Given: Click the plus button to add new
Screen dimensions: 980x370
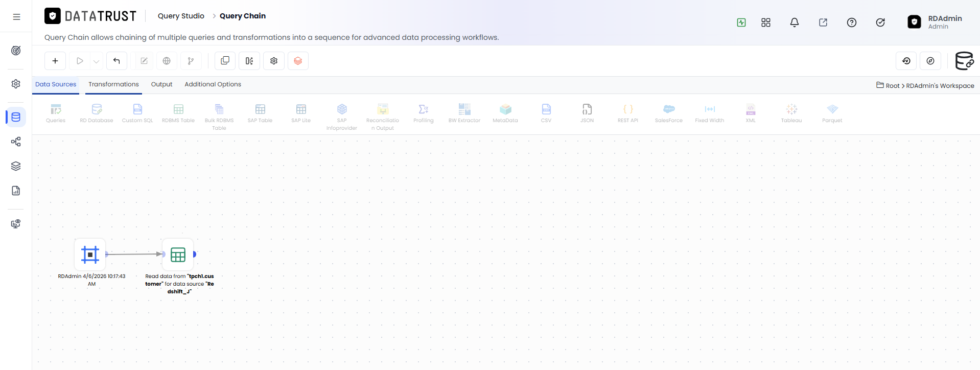Looking at the screenshot, I should tap(55, 61).
